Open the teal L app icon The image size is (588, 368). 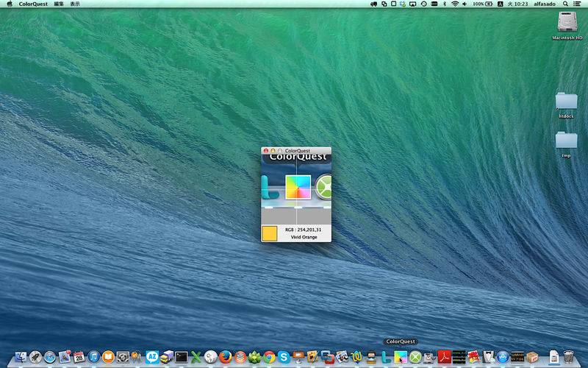click(x=385, y=357)
